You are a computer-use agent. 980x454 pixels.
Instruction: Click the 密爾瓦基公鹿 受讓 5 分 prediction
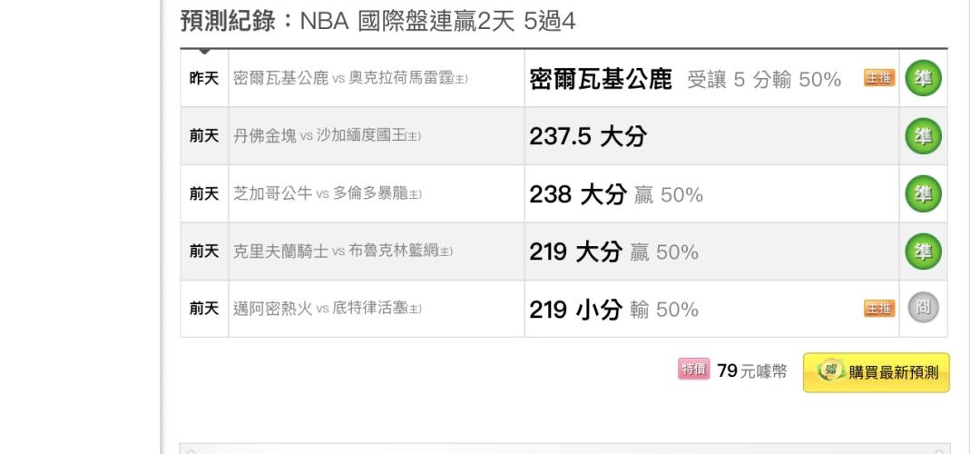pyautogui.click(x=685, y=79)
